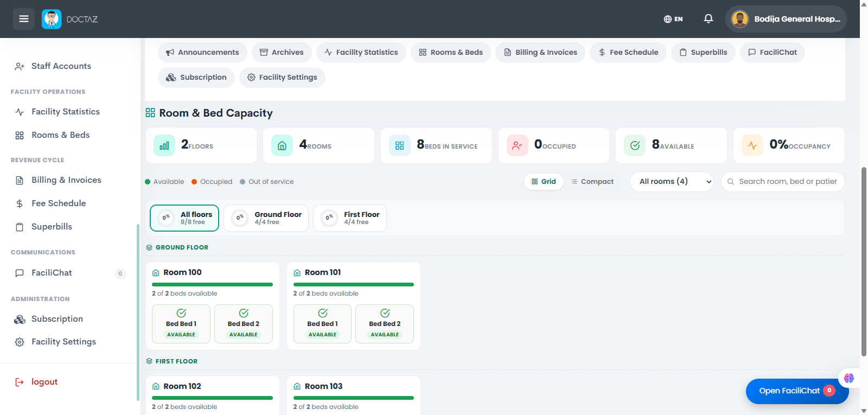This screenshot has width=868, height=415.
Task: Click the Bodija General Hospital profile avatar
Action: 740,19
